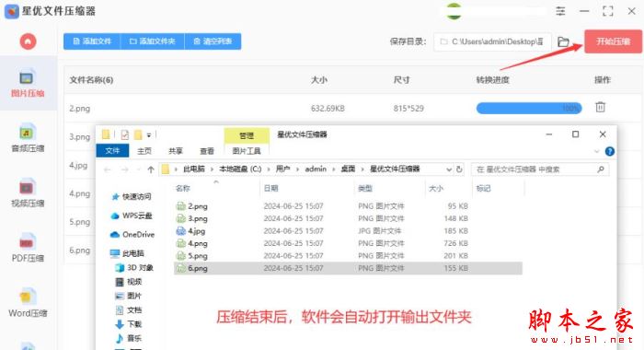This screenshot has width=644, height=350.
Task: Click 清空列表 clear list button
Action: (x=213, y=41)
